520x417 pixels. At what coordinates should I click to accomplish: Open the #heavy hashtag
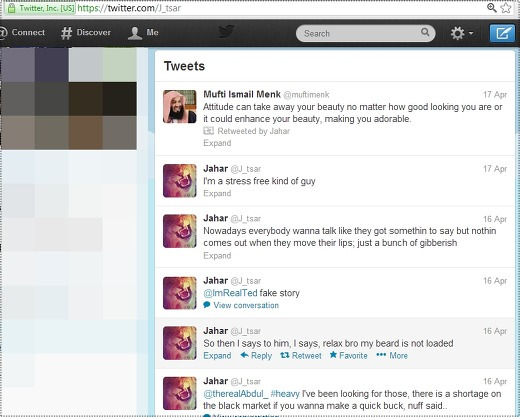click(285, 394)
